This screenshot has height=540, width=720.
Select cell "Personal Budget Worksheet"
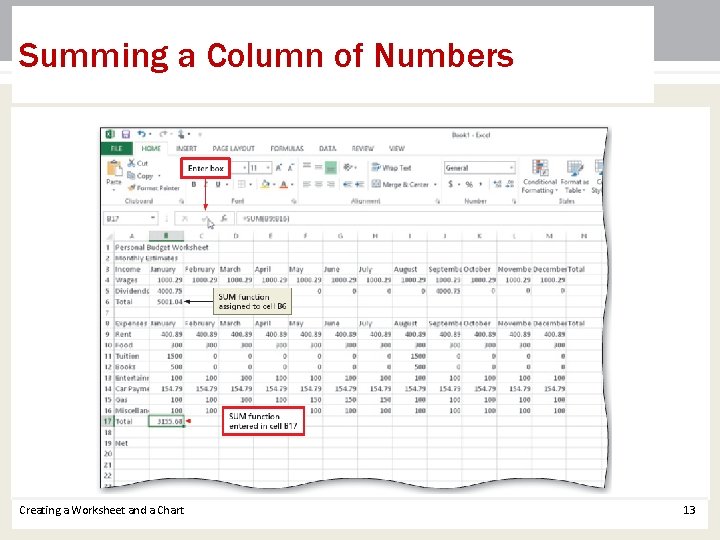pyautogui.click(x=162, y=247)
